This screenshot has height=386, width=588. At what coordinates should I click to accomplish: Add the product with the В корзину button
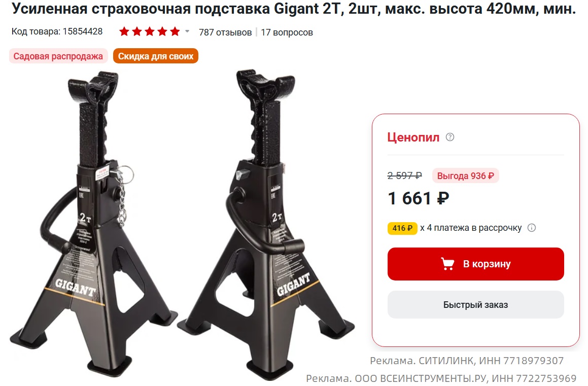tap(475, 264)
